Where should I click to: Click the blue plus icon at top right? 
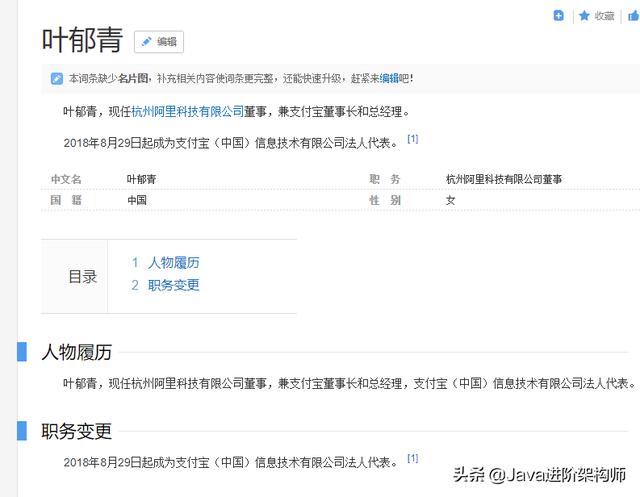point(559,16)
